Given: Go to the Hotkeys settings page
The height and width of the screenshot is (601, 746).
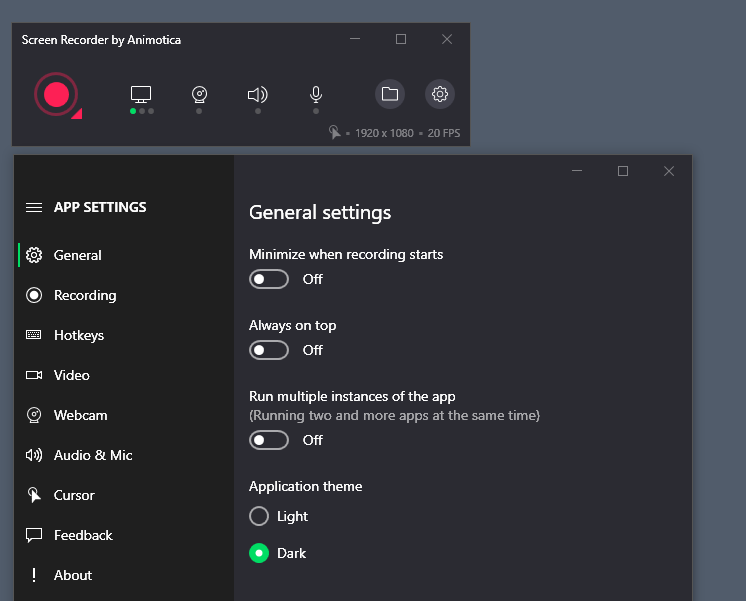Looking at the screenshot, I should [x=79, y=335].
